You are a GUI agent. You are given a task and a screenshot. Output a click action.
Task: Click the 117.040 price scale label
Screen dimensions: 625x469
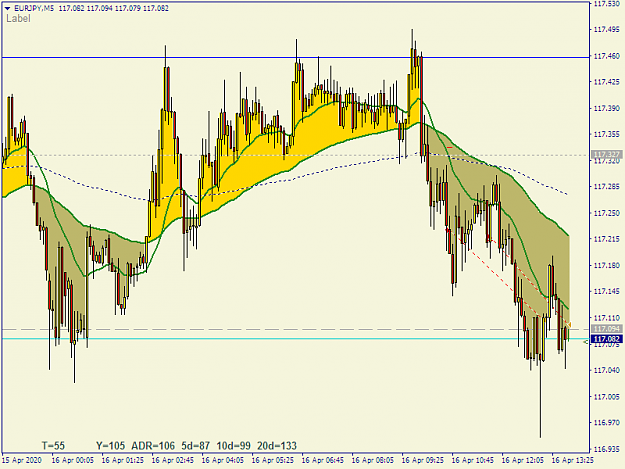pos(607,370)
